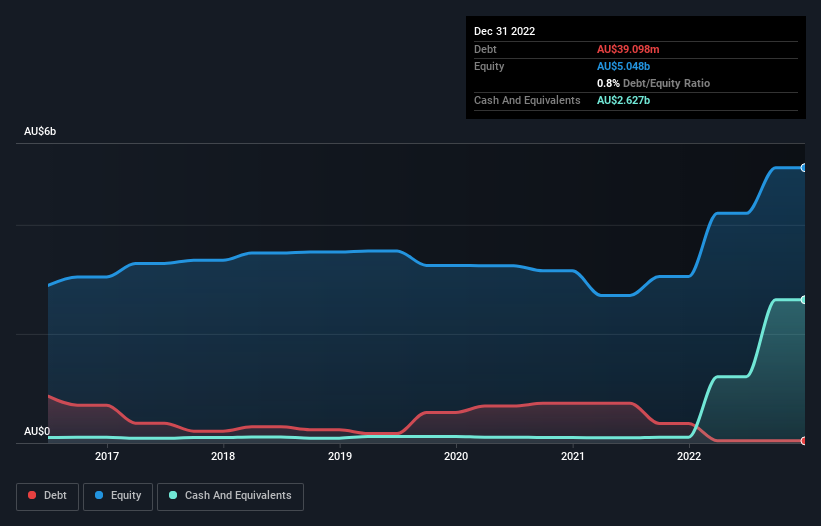The image size is (821, 526).
Task: Click the 0.8% Debt/Equity Ratio text
Action: pyautogui.click(x=653, y=83)
